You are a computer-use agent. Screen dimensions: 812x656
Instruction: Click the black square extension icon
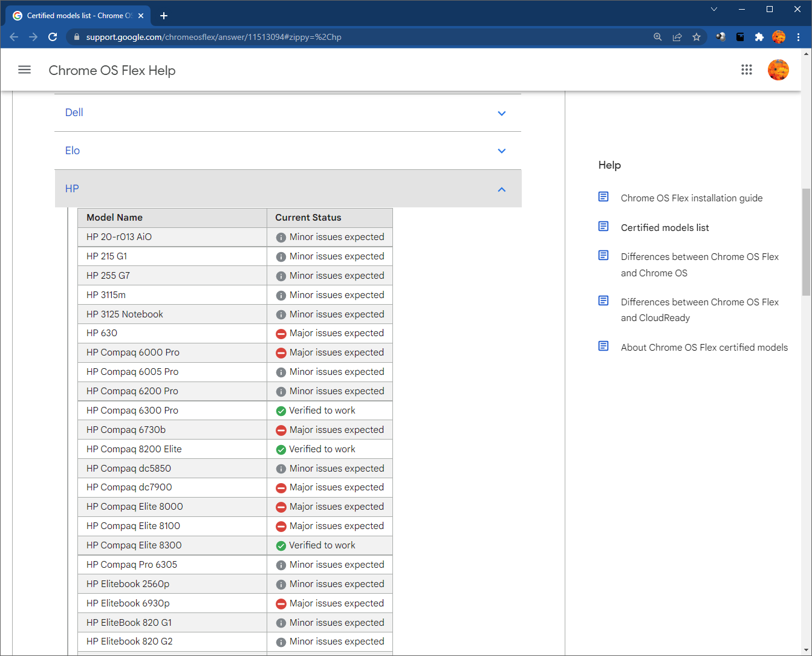(740, 37)
